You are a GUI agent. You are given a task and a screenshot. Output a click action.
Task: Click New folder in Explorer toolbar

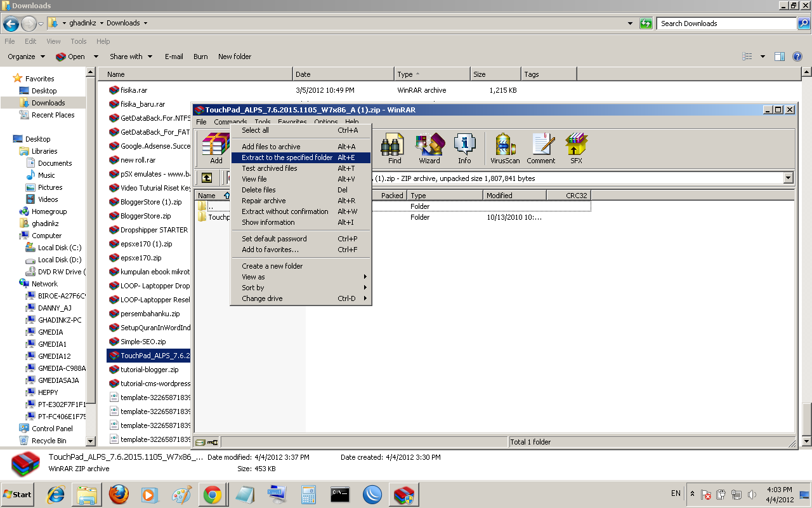pyautogui.click(x=235, y=57)
